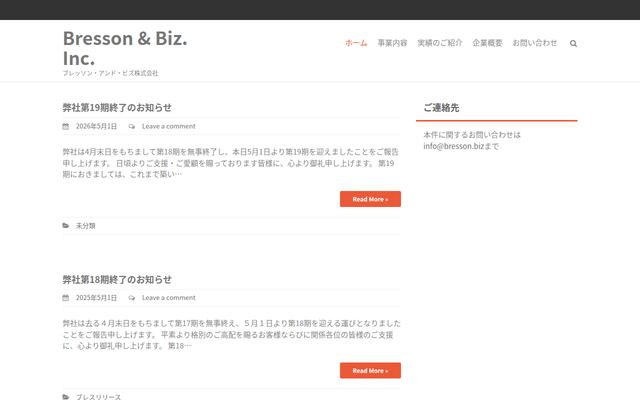Go to ホーム menu item
This screenshot has height=400, width=640.
[x=356, y=43]
